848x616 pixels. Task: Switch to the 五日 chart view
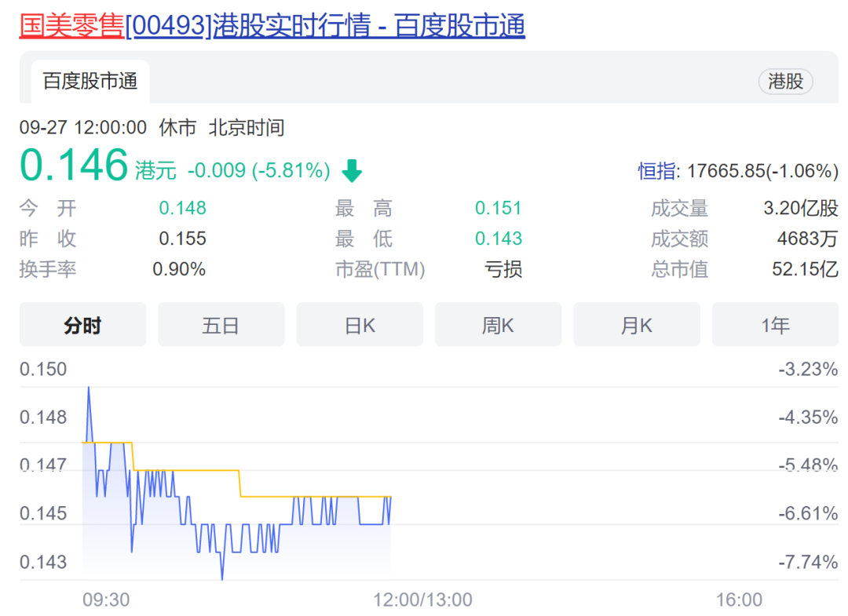tap(221, 325)
